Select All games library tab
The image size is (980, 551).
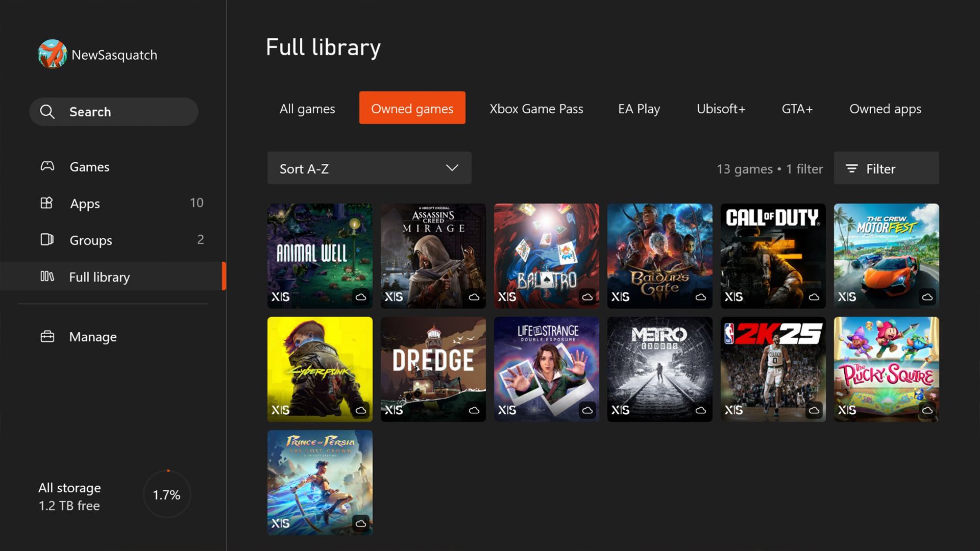(x=308, y=108)
